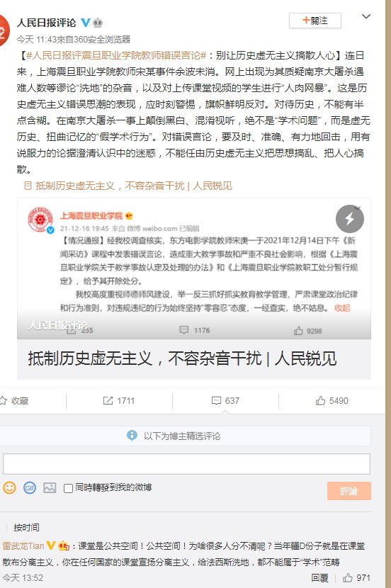391x588 pixels.
Task: Submit the comment with 評論 button
Action: pos(349,491)
